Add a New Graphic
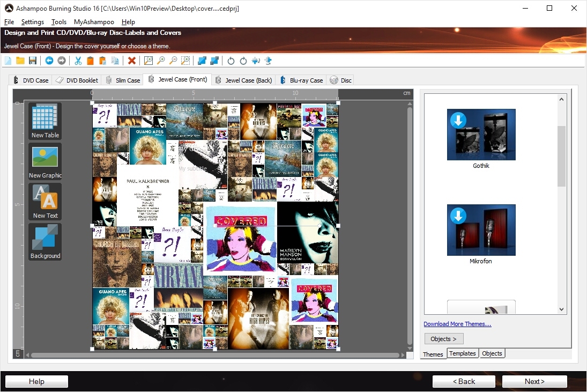 (45, 161)
